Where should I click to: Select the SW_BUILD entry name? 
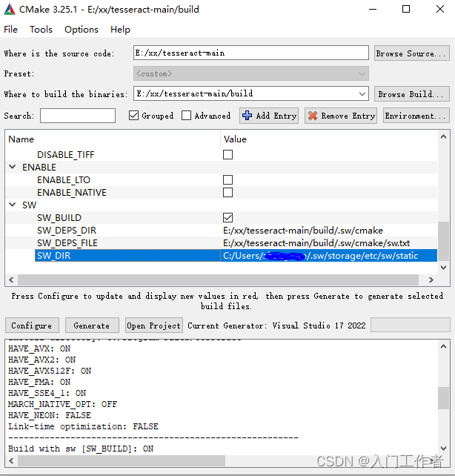click(x=59, y=218)
